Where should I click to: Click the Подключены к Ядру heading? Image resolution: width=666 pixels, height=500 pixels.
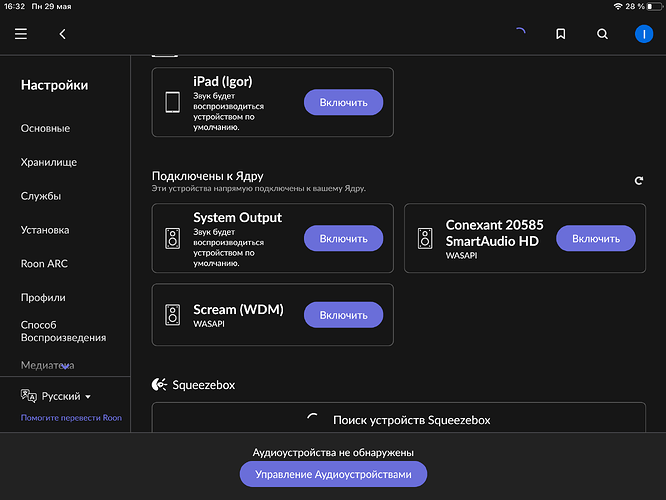point(207,176)
